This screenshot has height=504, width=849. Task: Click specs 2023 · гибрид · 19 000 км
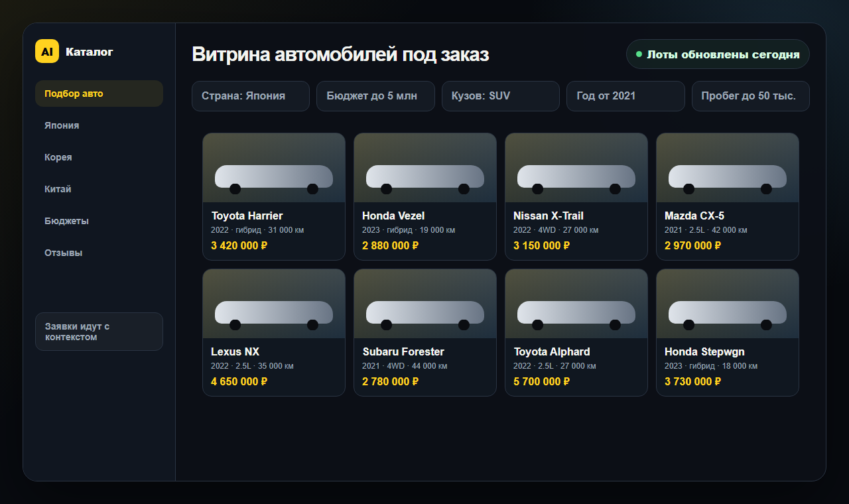point(409,230)
